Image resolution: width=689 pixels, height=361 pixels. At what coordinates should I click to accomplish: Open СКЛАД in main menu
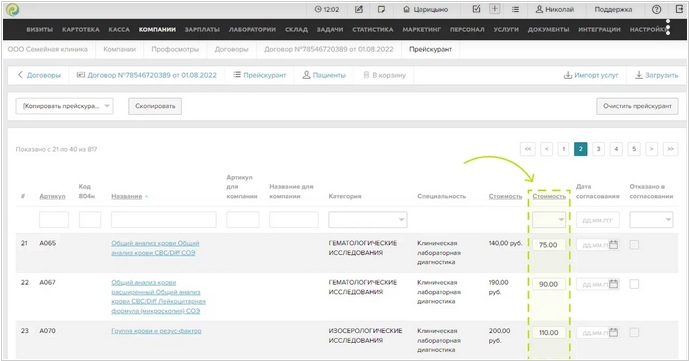point(296,29)
